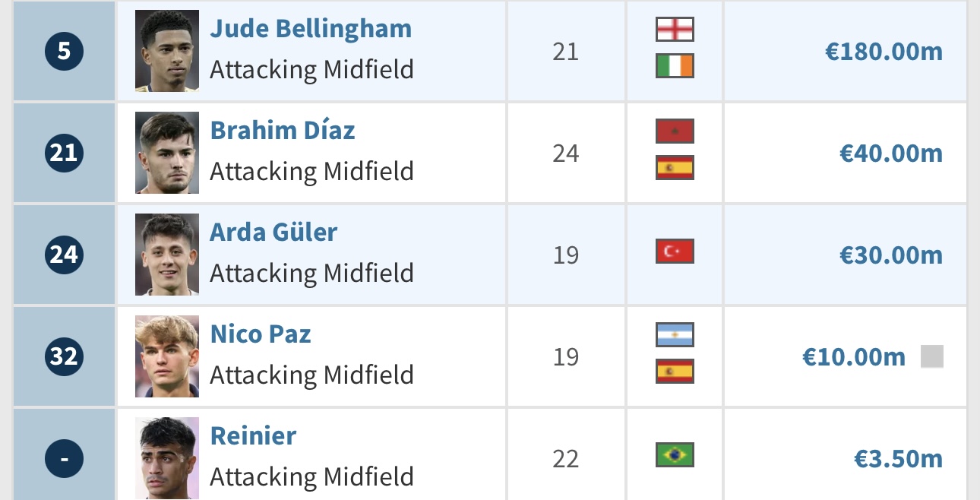
Task: Click Argentina flag icon for Nico Paz
Action: [675, 334]
